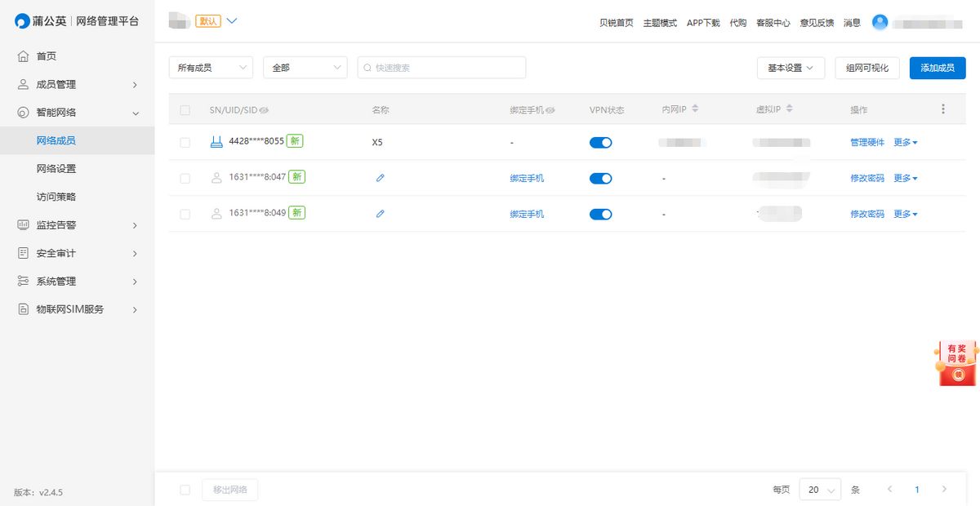This screenshot has height=506, width=980.
Task: Click the 首页 home icon in sidebar
Action: pos(23,56)
